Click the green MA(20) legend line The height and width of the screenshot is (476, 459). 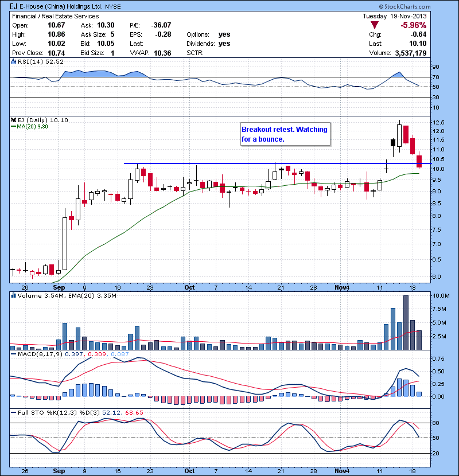coord(14,127)
